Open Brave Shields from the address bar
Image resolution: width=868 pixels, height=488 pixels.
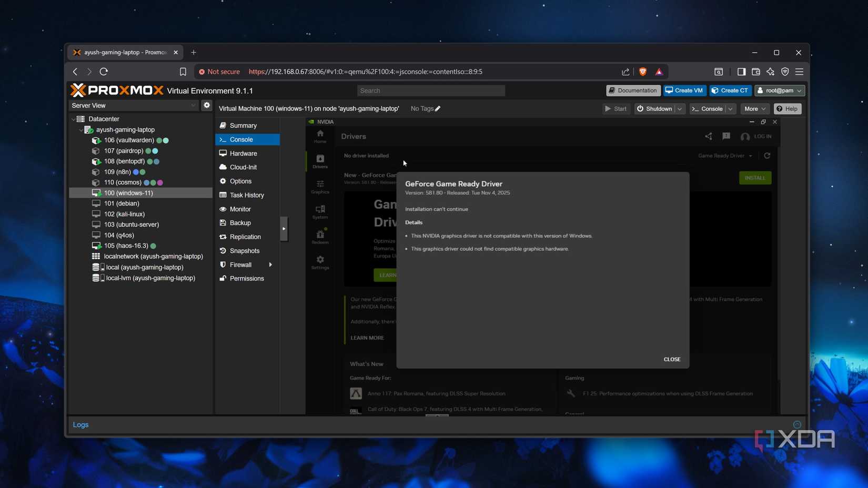642,72
